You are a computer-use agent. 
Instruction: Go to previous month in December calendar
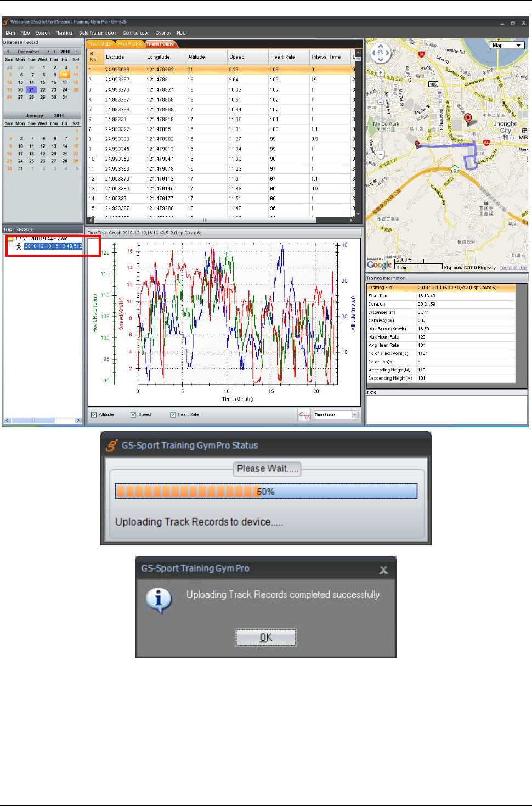point(8,52)
